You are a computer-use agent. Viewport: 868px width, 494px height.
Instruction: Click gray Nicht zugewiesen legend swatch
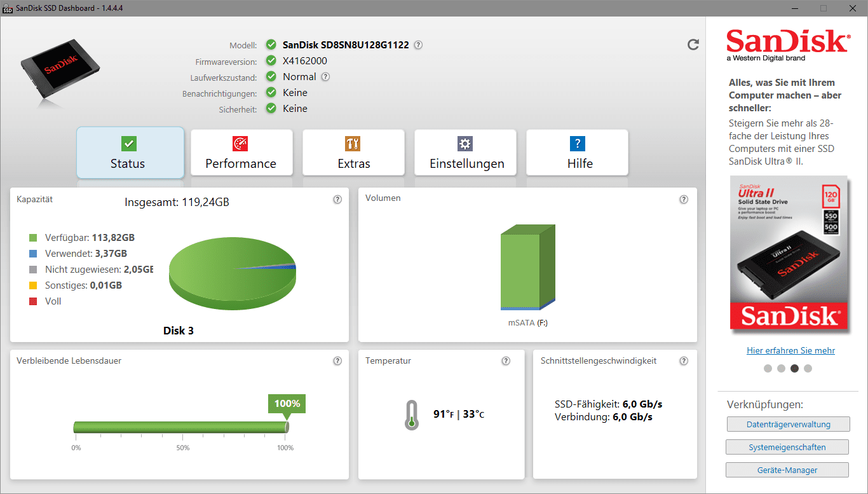point(33,270)
